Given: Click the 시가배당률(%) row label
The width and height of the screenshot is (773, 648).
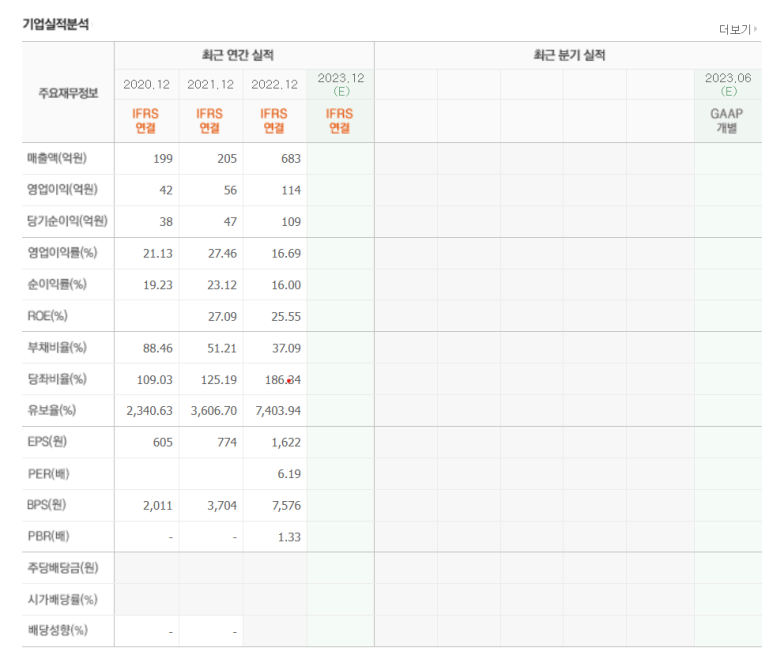Looking at the screenshot, I should click(x=63, y=600).
